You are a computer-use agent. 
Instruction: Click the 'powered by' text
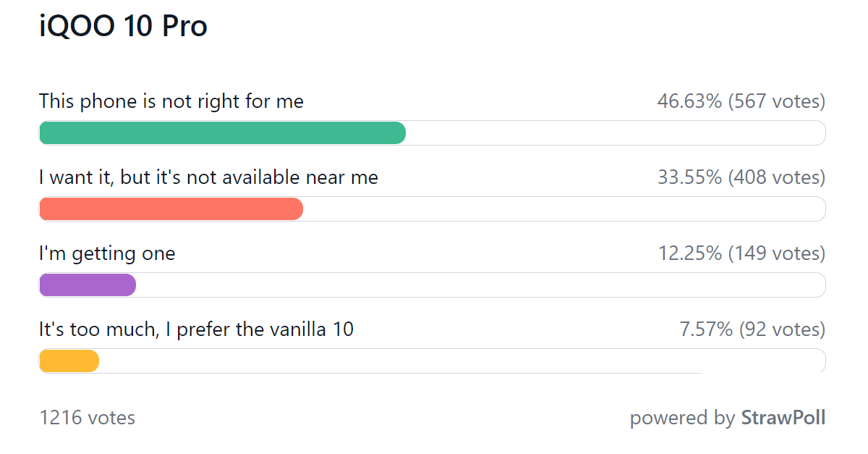682,419
